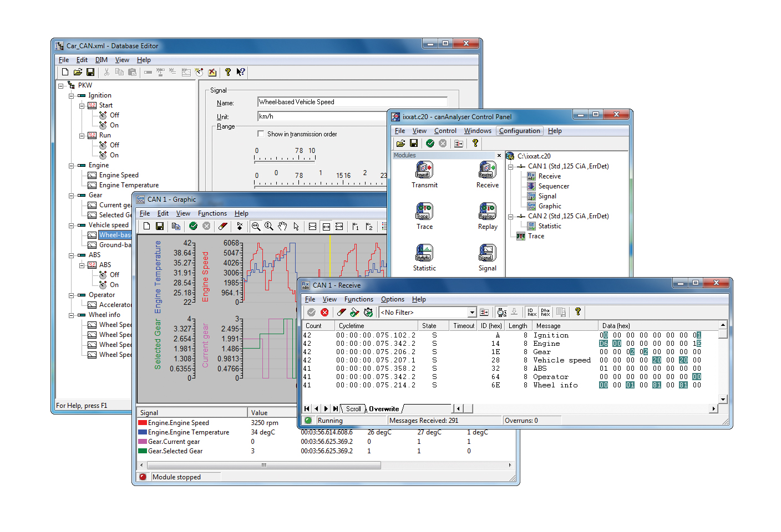Image resolution: width=781 pixels, height=532 pixels.
Task: Collapse the Vehicle speed tree node
Action: [72, 226]
